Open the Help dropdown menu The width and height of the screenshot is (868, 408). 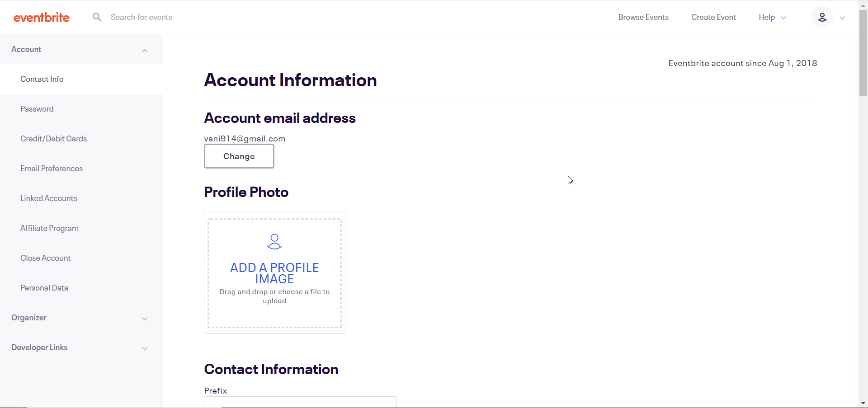[x=772, y=17]
